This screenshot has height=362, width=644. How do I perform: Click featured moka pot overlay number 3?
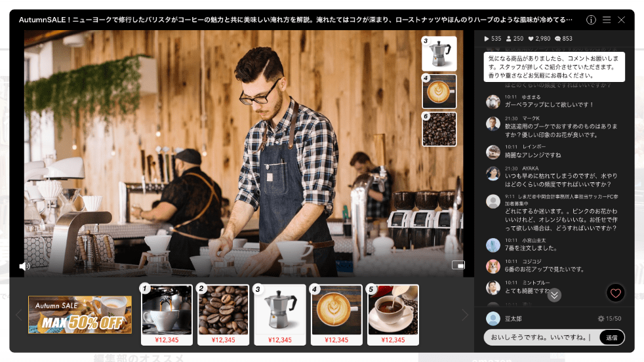pyautogui.click(x=439, y=54)
